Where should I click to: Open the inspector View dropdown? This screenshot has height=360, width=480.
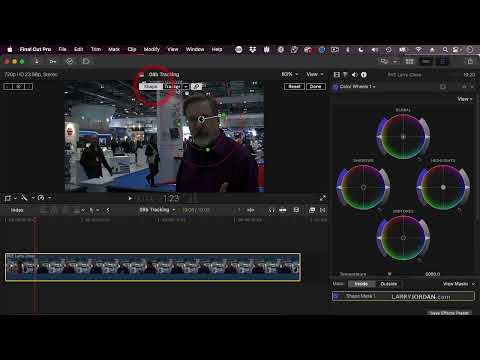coord(465,99)
